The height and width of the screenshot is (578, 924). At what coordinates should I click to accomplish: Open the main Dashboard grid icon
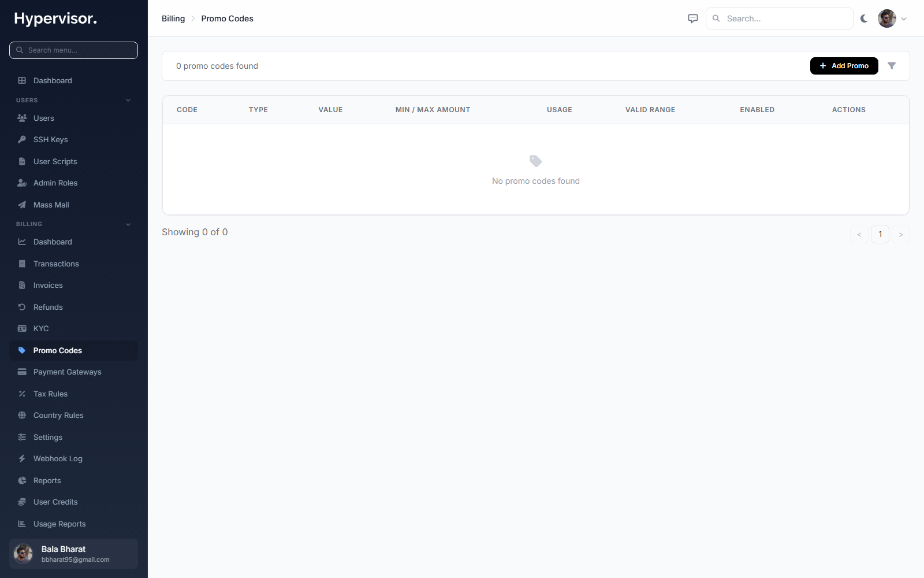[22, 80]
